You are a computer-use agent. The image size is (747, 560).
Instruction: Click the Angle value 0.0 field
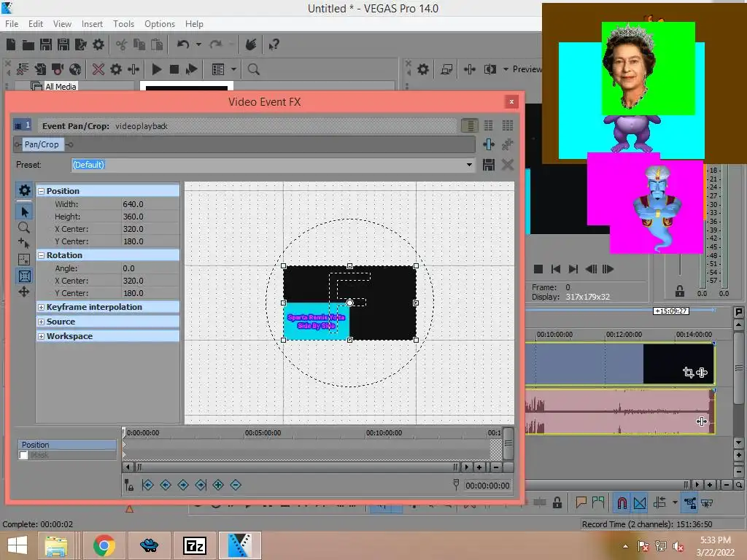click(x=150, y=268)
